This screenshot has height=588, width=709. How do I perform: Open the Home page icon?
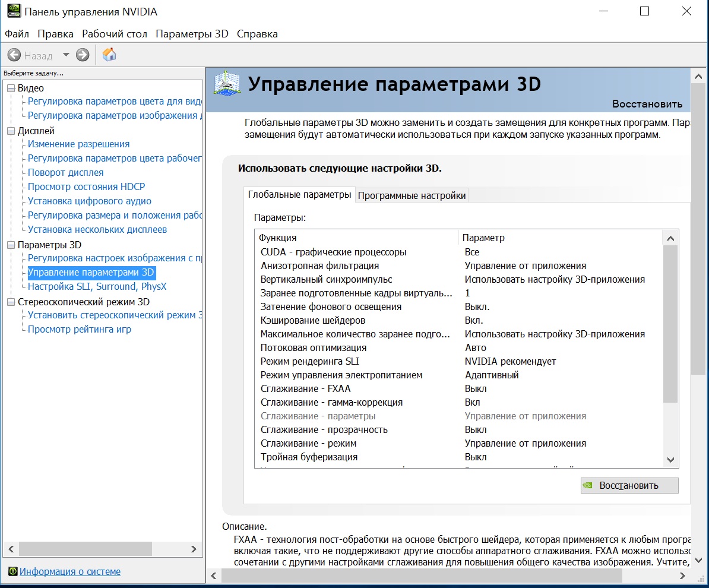(x=109, y=55)
